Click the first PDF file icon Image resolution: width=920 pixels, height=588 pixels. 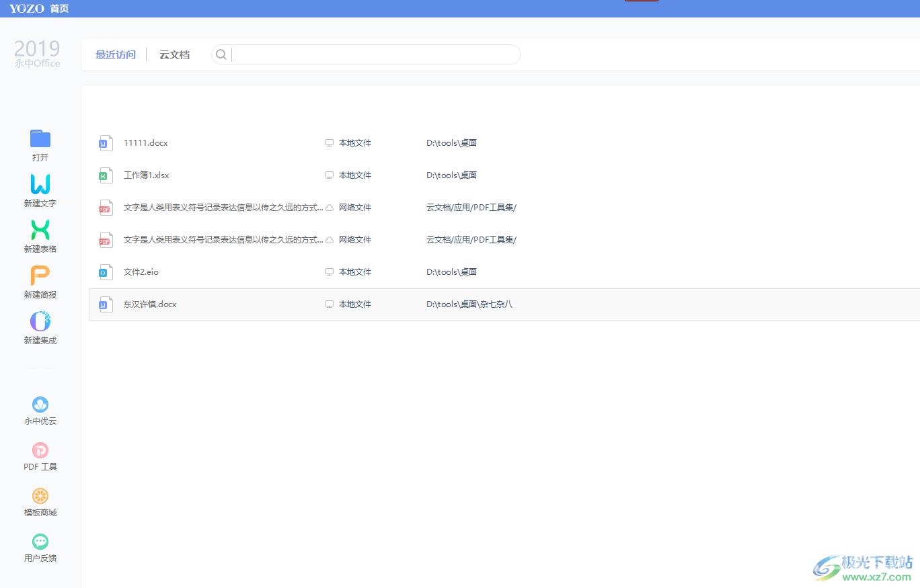pyautogui.click(x=106, y=208)
